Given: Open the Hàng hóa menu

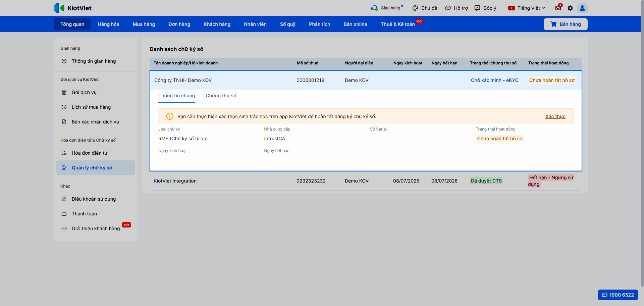Looking at the screenshot, I should pyautogui.click(x=108, y=24).
